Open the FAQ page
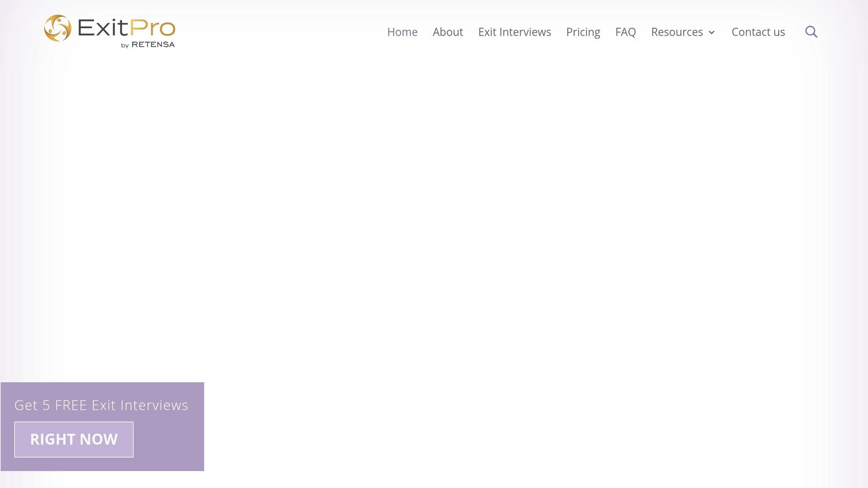Viewport: 868px width, 488px height. pos(626,32)
